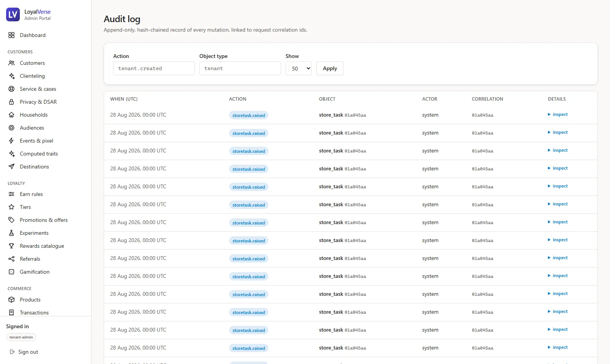Image resolution: width=610 pixels, height=364 pixels.
Task: Click the ACTOR column header
Action: coord(430,99)
